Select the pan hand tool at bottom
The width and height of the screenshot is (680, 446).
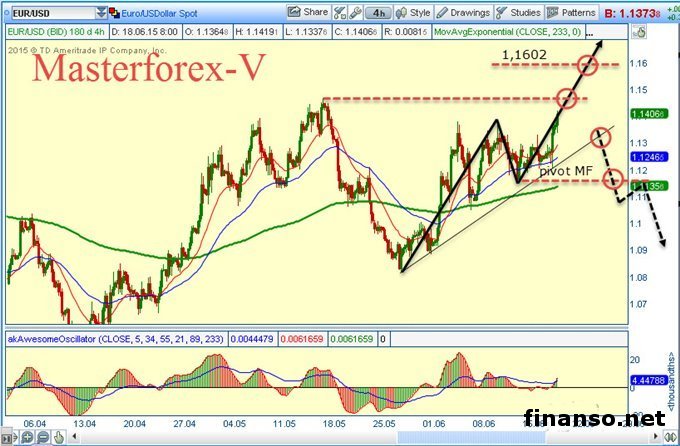[x=56, y=437]
